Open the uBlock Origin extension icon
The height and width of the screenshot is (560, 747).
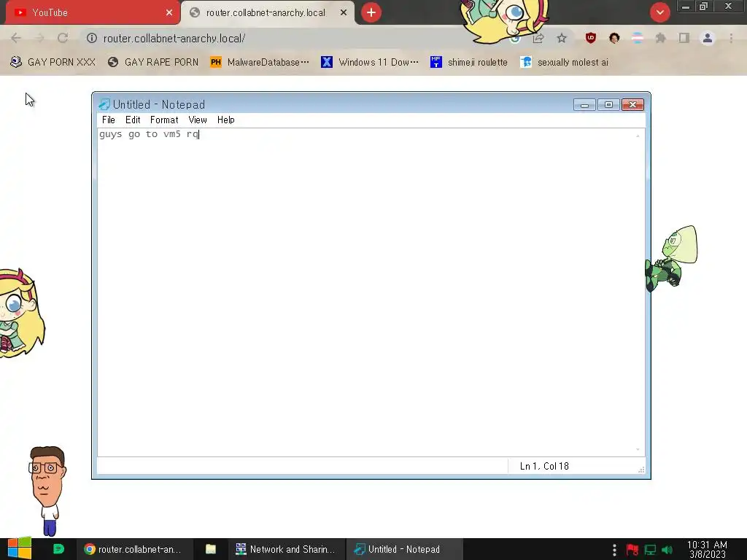(591, 38)
